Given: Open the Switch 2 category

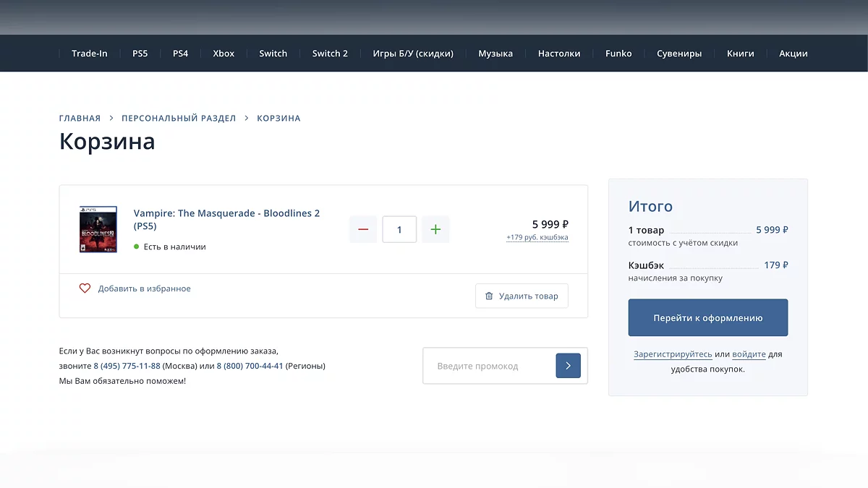Looking at the screenshot, I should pos(330,53).
